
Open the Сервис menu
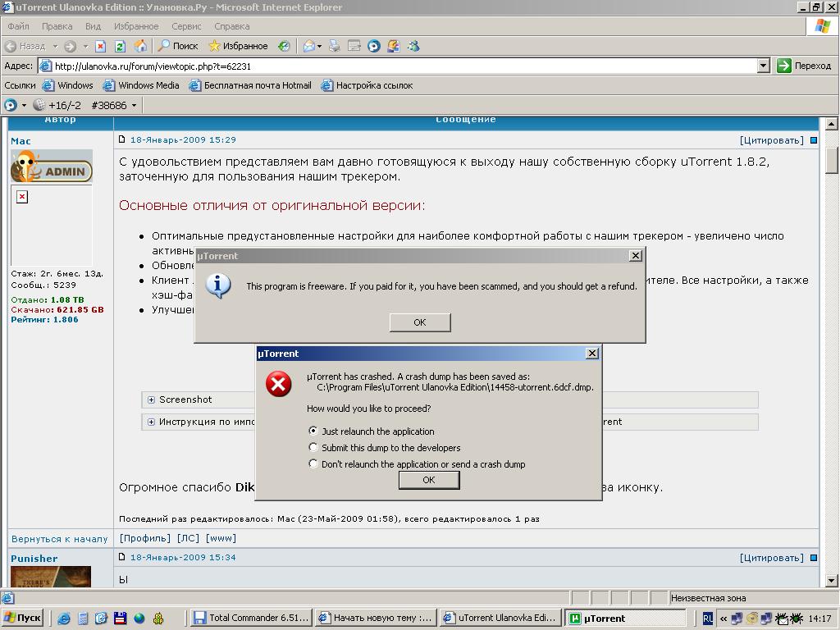pos(186,26)
